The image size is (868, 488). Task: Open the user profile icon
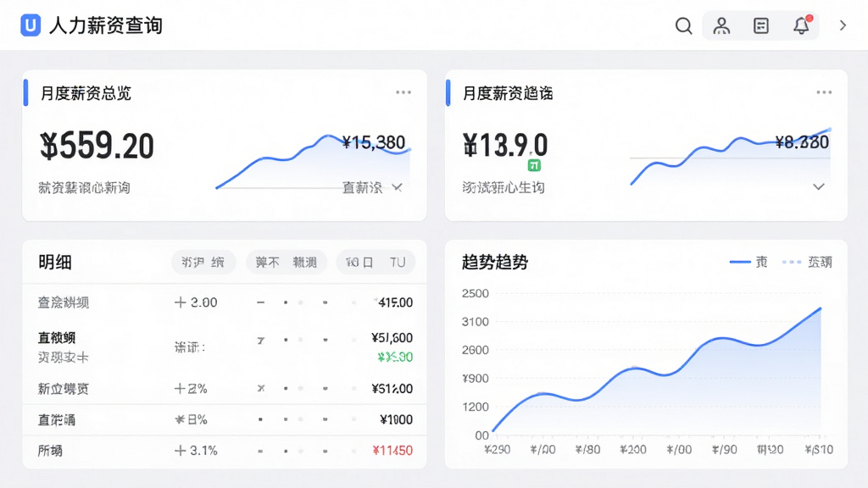[x=721, y=25]
